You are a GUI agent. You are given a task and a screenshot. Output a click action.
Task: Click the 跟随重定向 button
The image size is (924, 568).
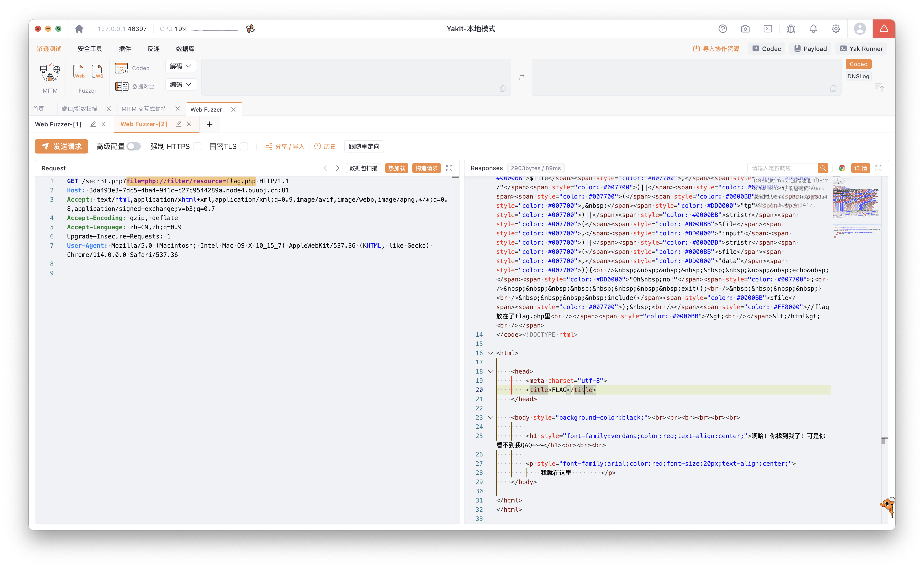coord(364,147)
